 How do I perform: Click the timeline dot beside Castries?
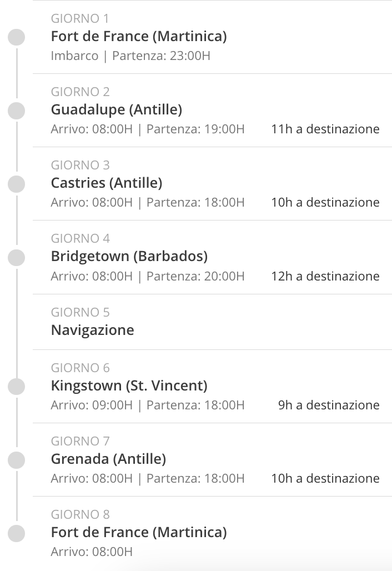point(17,184)
